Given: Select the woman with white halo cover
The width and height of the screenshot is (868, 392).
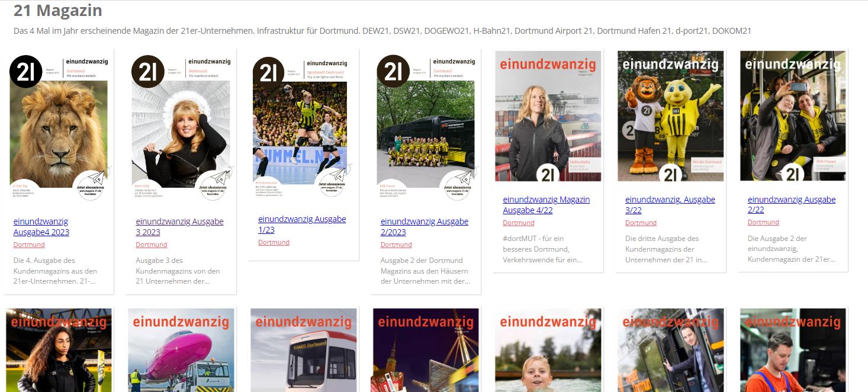Looking at the screenshot, I should point(181,127).
